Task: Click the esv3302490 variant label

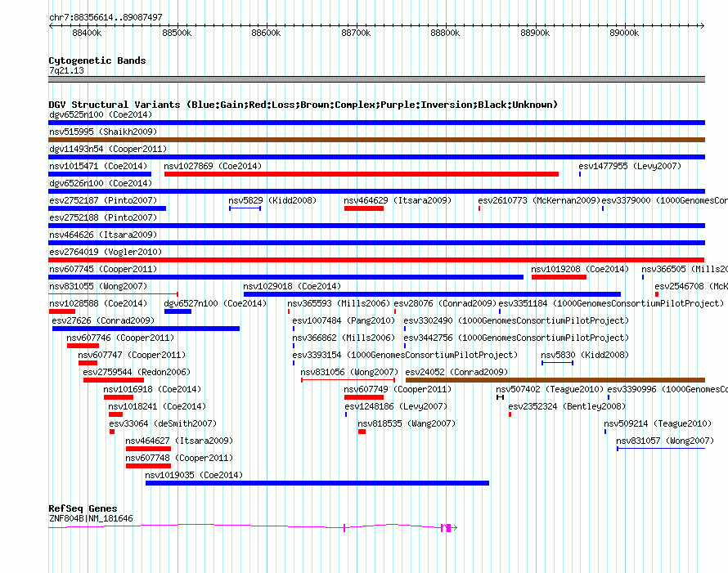Action: pyautogui.click(x=516, y=320)
